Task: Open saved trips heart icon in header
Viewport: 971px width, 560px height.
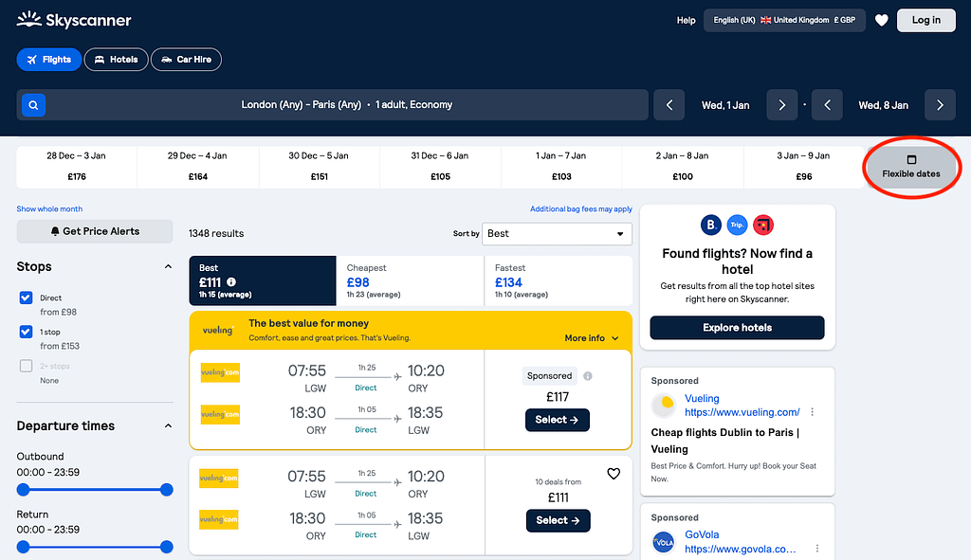Action: [881, 21]
